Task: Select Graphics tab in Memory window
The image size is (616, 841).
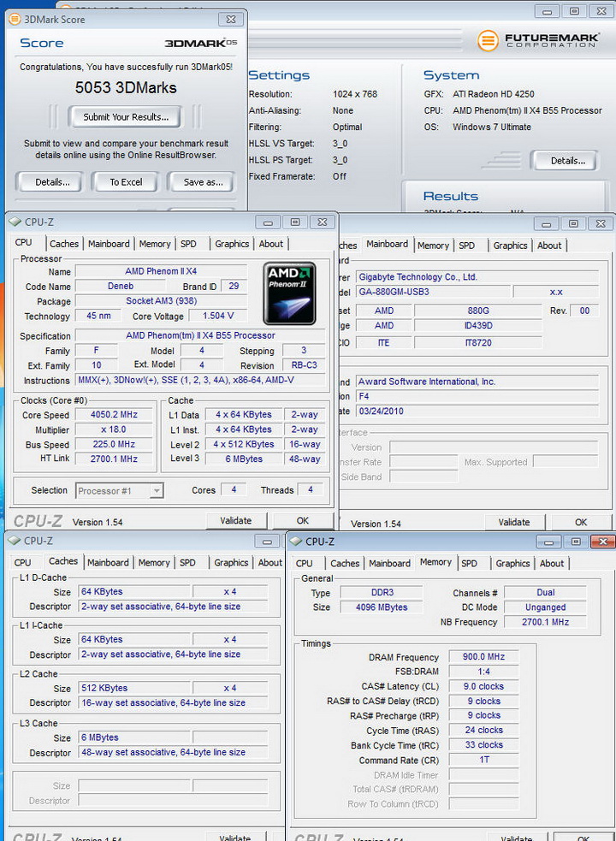Action: pyautogui.click(x=512, y=564)
